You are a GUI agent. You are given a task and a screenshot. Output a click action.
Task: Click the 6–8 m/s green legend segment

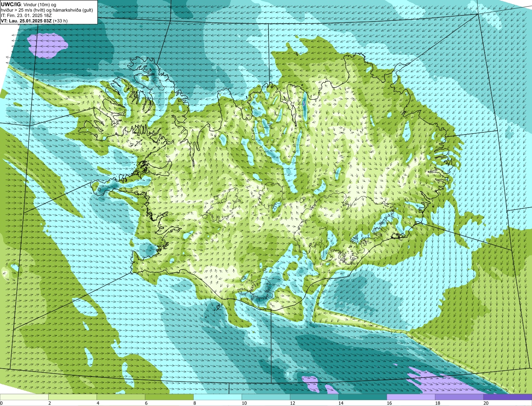point(169,397)
